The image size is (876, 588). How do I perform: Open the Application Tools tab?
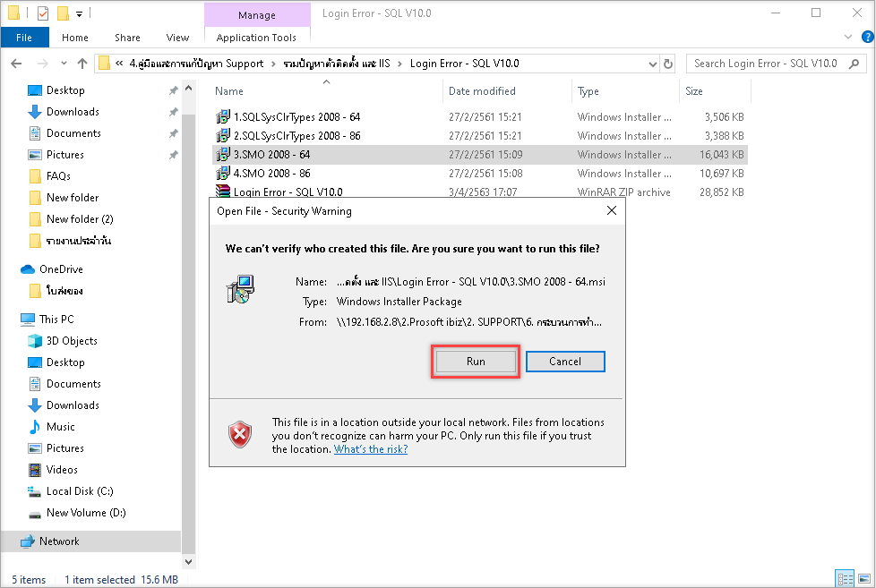click(x=256, y=38)
